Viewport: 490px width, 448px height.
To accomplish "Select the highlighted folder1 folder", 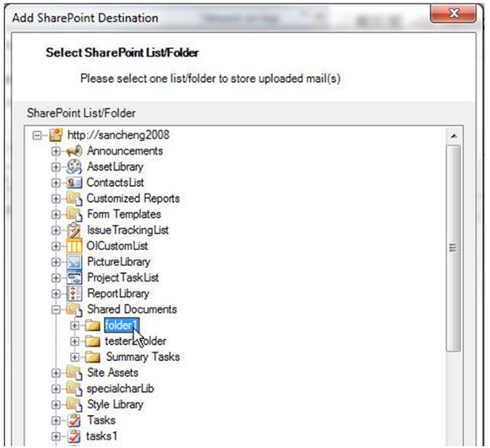I will [x=122, y=325].
